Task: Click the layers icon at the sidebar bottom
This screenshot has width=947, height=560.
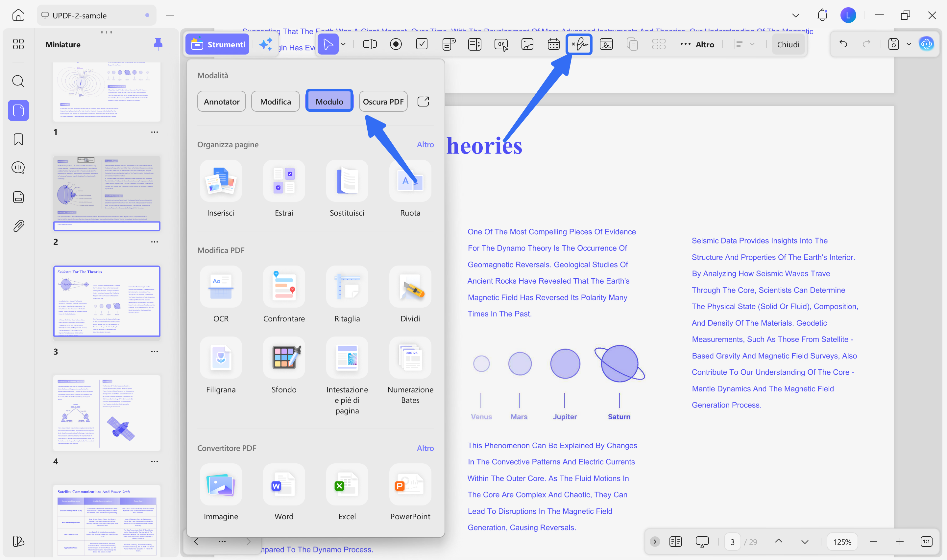Action: (18, 541)
